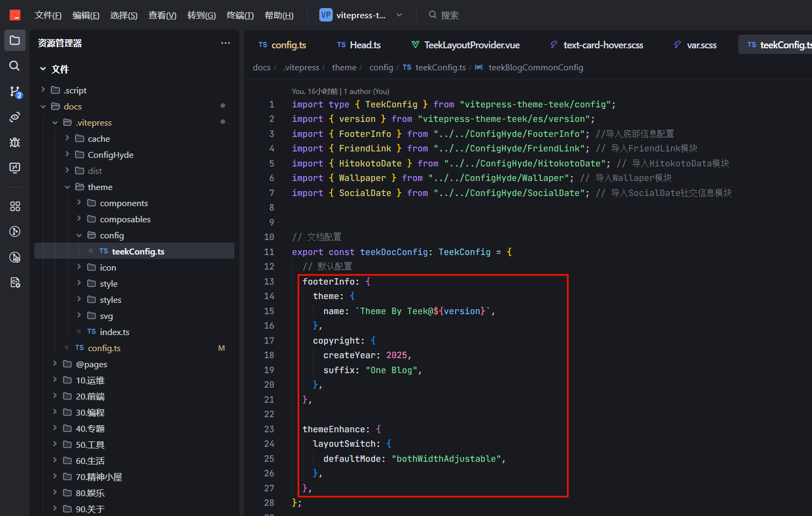Click the search magnifier in title bar
Viewport: 812px width, 516px height.
tap(433, 15)
